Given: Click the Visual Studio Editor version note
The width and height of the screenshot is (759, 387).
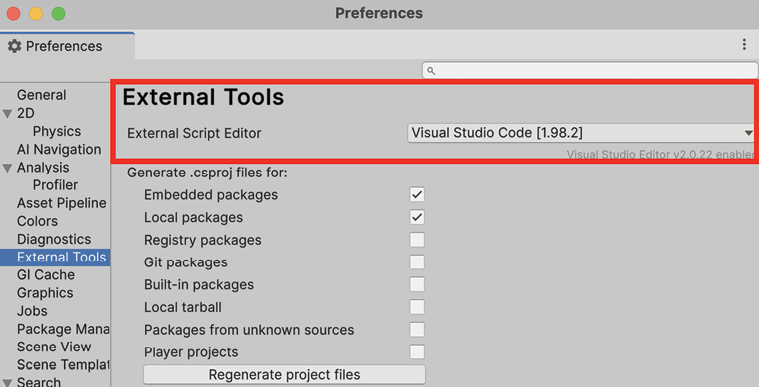Looking at the screenshot, I should (x=660, y=155).
